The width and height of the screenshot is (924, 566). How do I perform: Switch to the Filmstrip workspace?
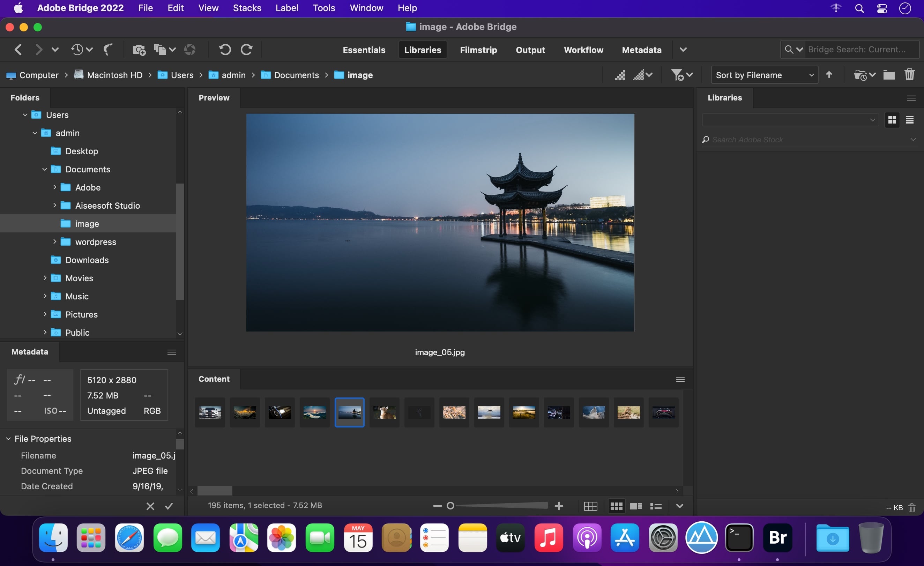[x=478, y=50]
